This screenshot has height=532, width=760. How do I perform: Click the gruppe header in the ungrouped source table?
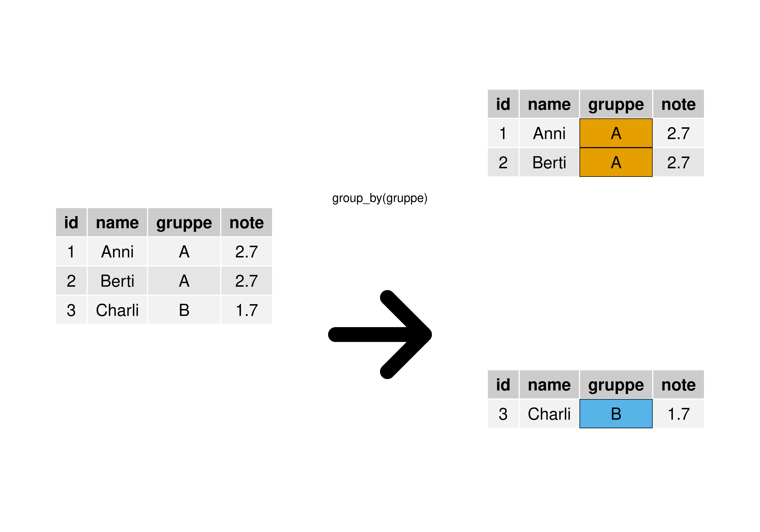pyautogui.click(x=184, y=222)
